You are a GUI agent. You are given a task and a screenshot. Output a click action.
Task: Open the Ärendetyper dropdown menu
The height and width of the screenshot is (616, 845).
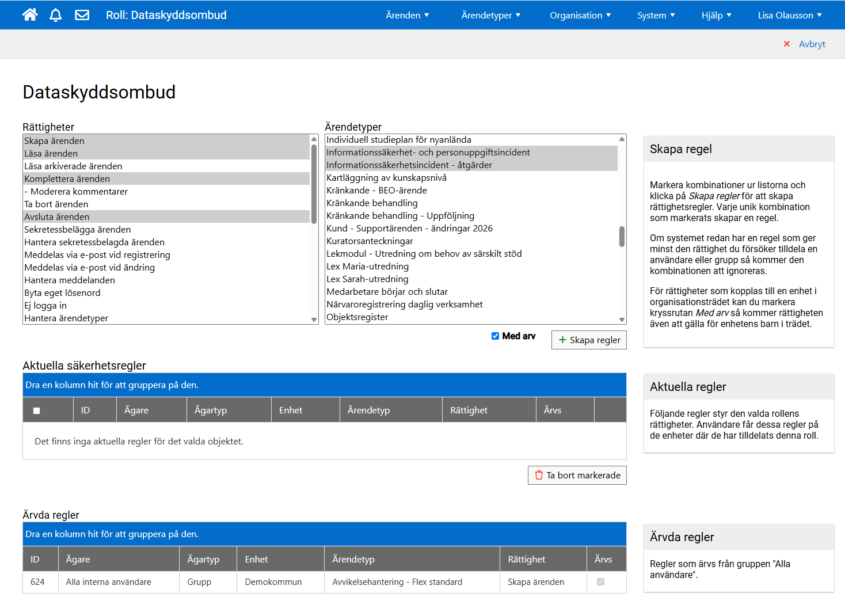tap(491, 15)
